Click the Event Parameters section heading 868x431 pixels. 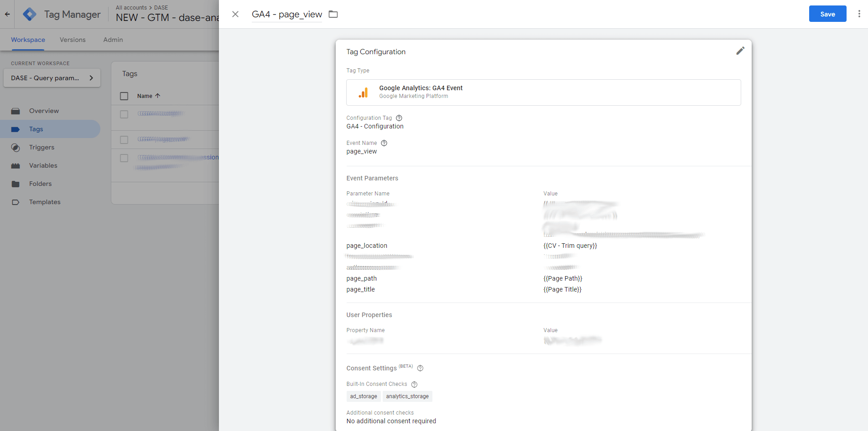(x=372, y=178)
